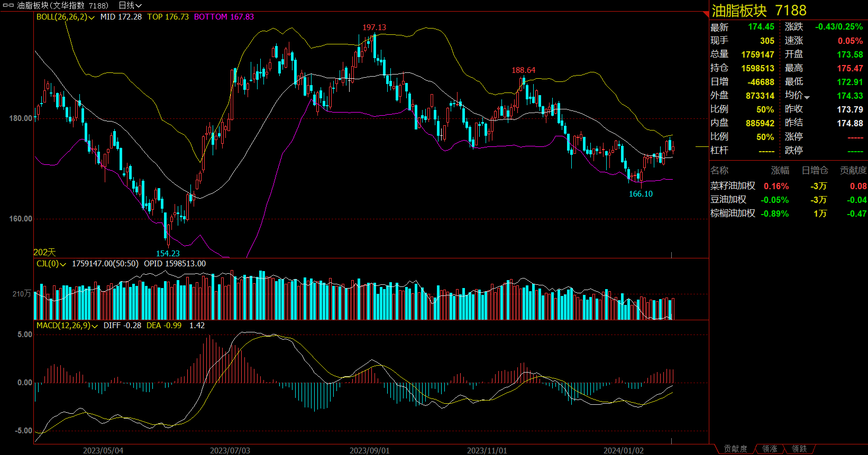The width and height of the screenshot is (868, 455).
Task: Open the 日线 period dropdown
Action: (x=130, y=5)
